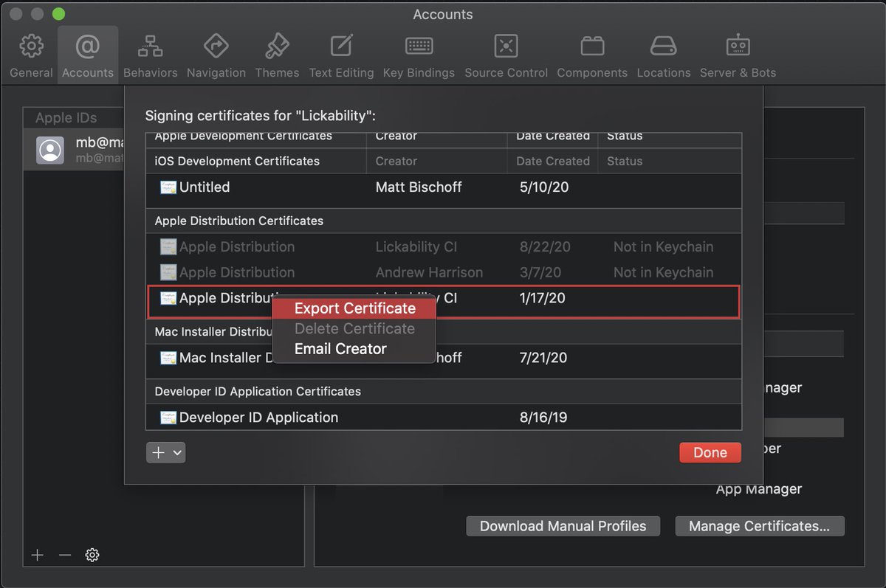This screenshot has width=886, height=588.
Task: Click the 1/17/20 date cell
Action: pos(543,299)
